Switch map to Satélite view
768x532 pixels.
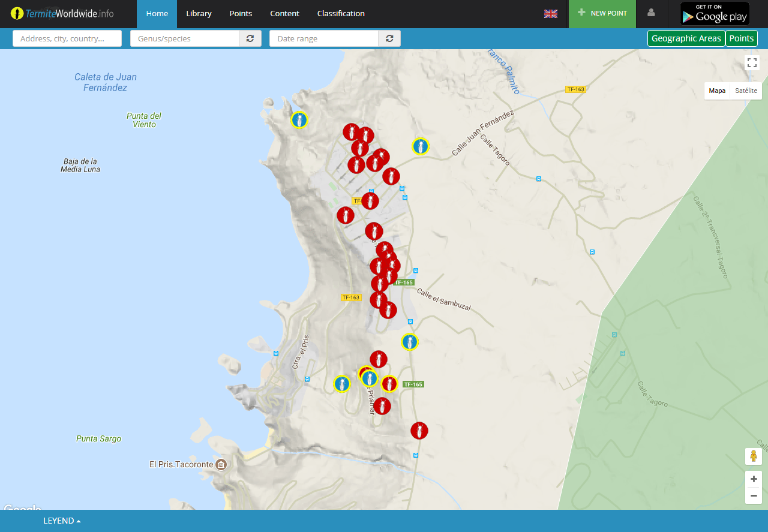tap(746, 91)
